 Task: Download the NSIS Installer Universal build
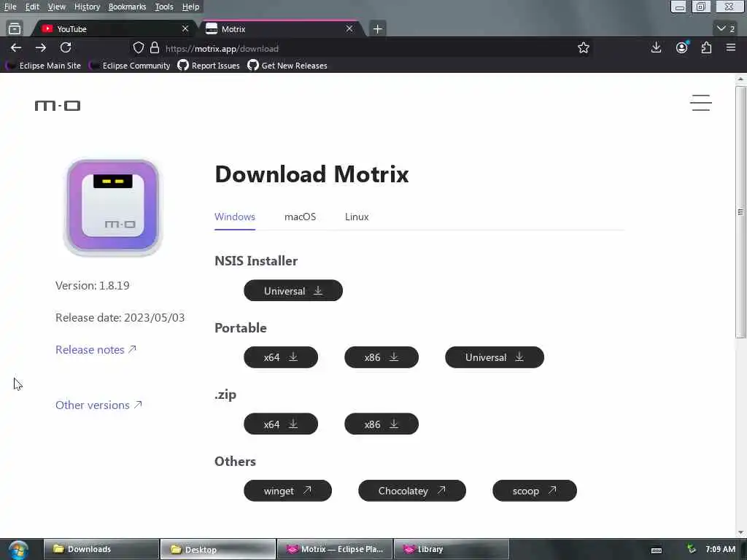[293, 290]
